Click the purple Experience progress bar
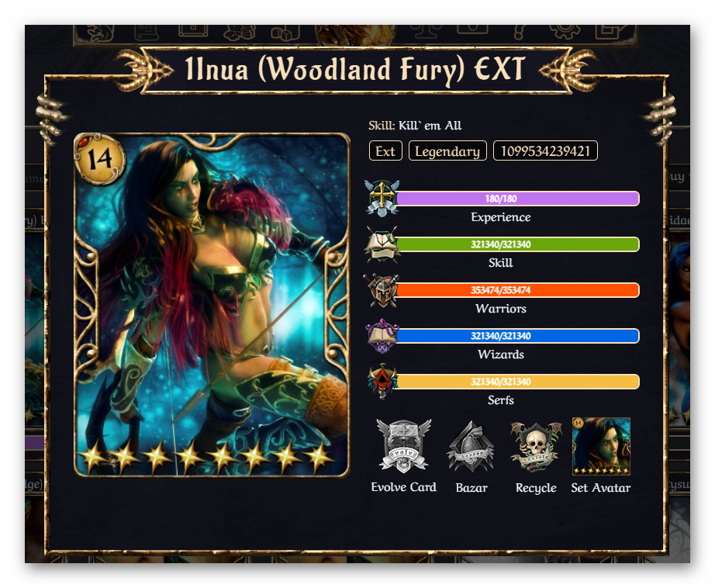715x588 pixels. pos(517,199)
